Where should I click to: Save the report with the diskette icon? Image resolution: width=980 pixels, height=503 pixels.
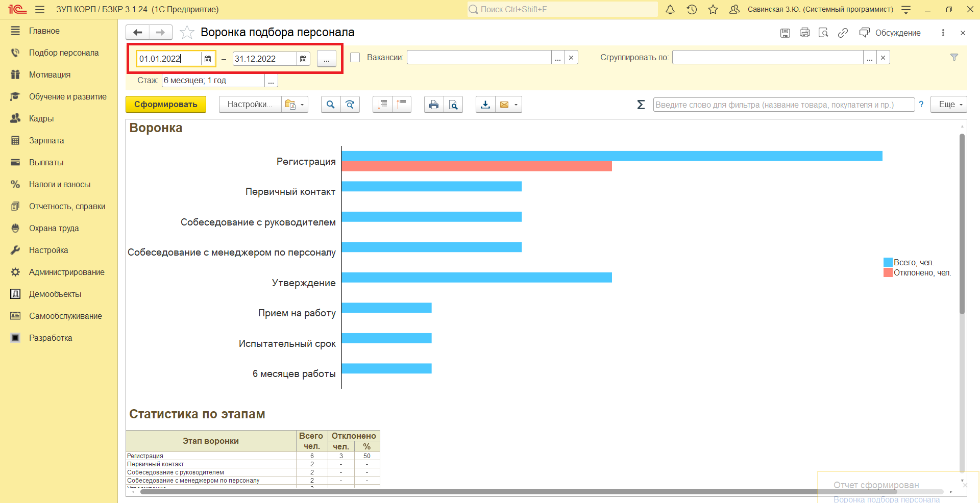coord(785,33)
